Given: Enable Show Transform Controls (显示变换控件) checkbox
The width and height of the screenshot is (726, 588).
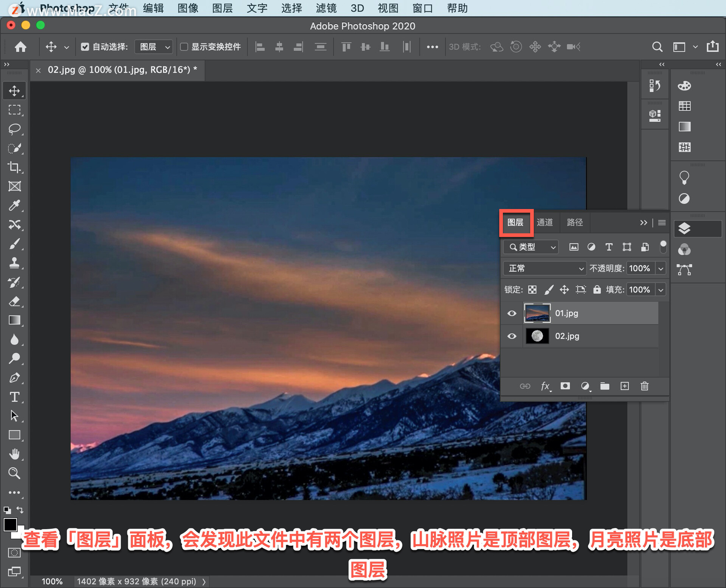Looking at the screenshot, I should [x=184, y=47].
